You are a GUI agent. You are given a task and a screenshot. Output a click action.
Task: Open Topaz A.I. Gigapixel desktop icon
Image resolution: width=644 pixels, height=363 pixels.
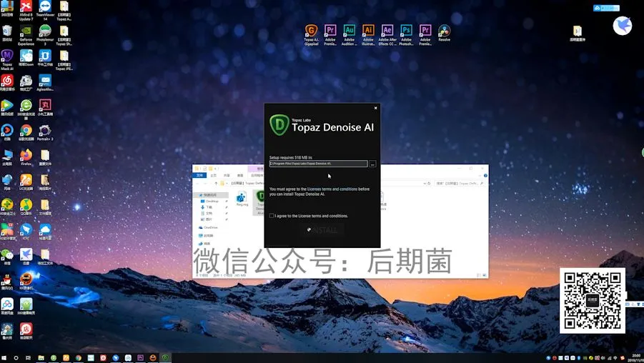312,34
